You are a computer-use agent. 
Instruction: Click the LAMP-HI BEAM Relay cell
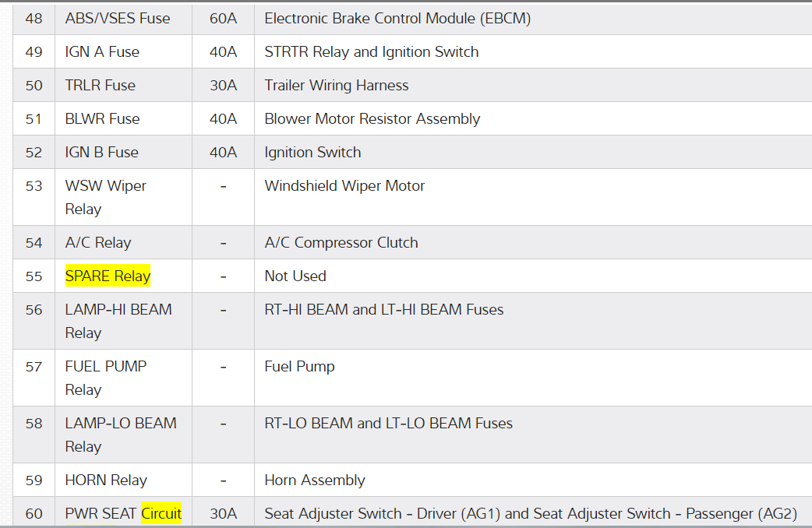click(x=118, y=321)
